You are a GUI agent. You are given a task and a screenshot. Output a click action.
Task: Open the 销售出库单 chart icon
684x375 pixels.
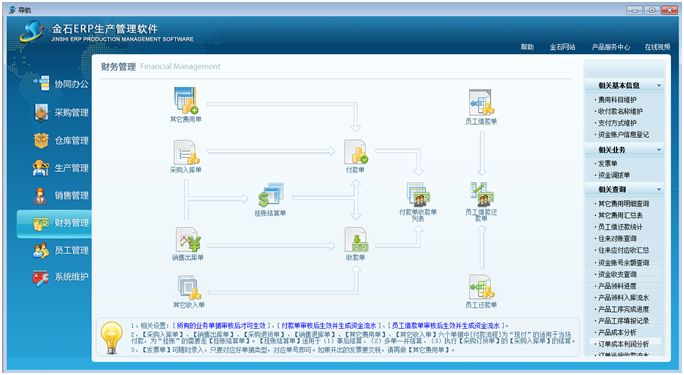188,239
